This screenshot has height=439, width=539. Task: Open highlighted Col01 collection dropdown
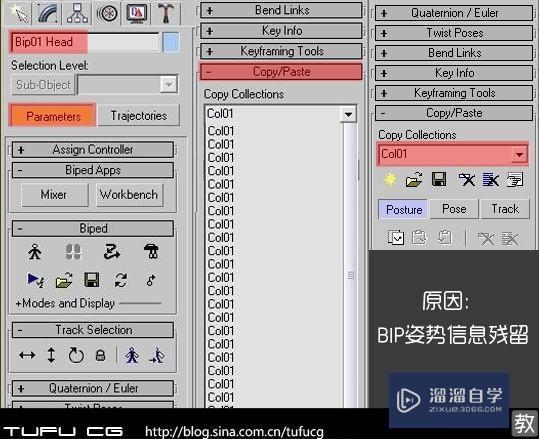(452, 154)
